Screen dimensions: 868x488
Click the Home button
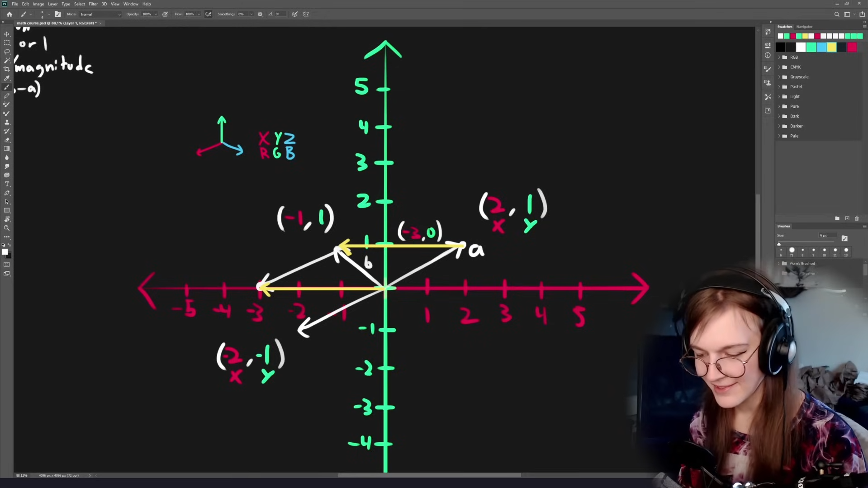(x=9, y=14)
